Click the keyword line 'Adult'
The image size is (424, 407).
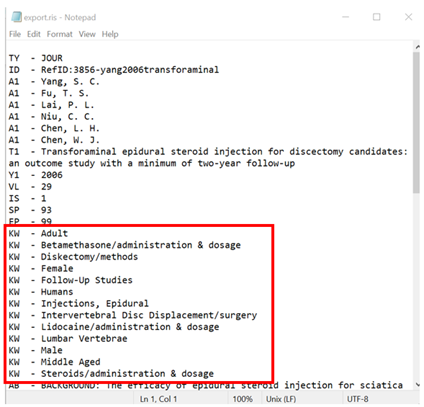38,233
